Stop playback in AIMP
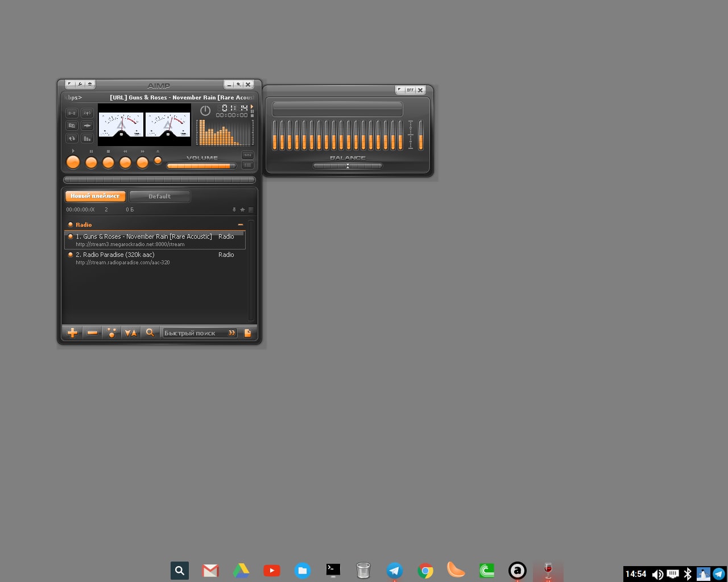The width and height of the screenshot is (728, 582). [x=108, y=163]
